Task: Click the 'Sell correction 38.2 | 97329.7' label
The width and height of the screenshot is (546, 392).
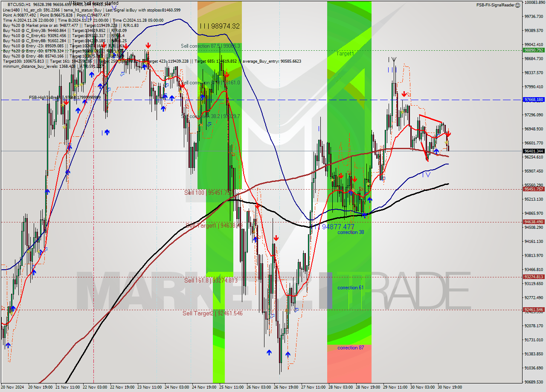Action: click(x=210, y=116)
